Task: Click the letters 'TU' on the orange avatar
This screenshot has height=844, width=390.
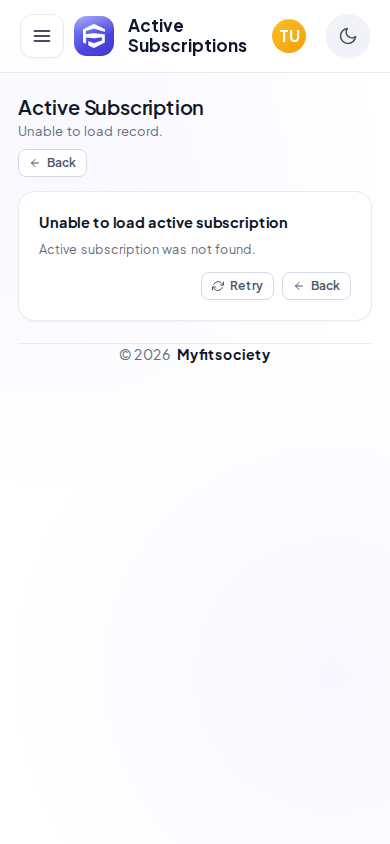Action: 289,37
